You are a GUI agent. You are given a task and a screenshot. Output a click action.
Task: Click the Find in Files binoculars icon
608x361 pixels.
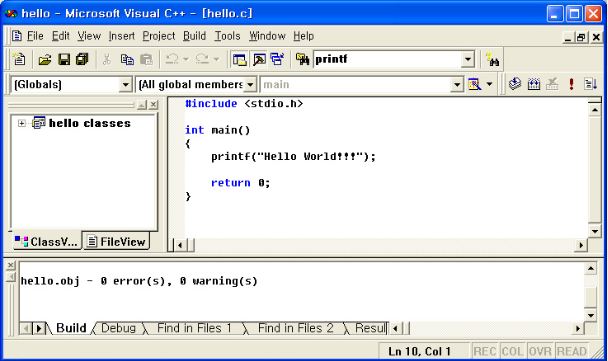(x=302, y=59)
